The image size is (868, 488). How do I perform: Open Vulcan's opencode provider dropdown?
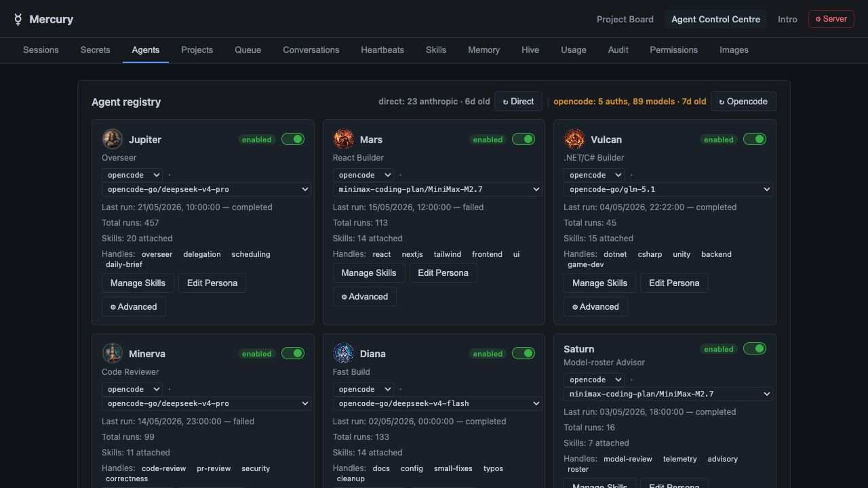point(593,175)
